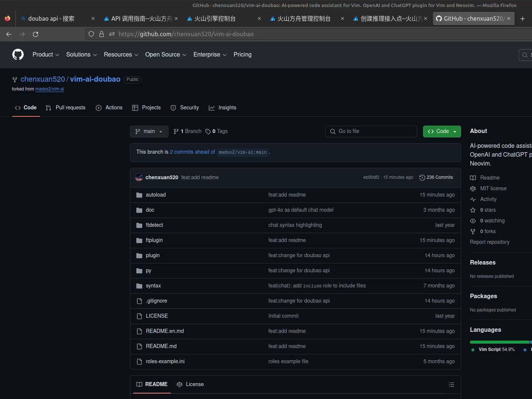Switch to the Projects tab
The image size is (532, 399).
[146, 108]
